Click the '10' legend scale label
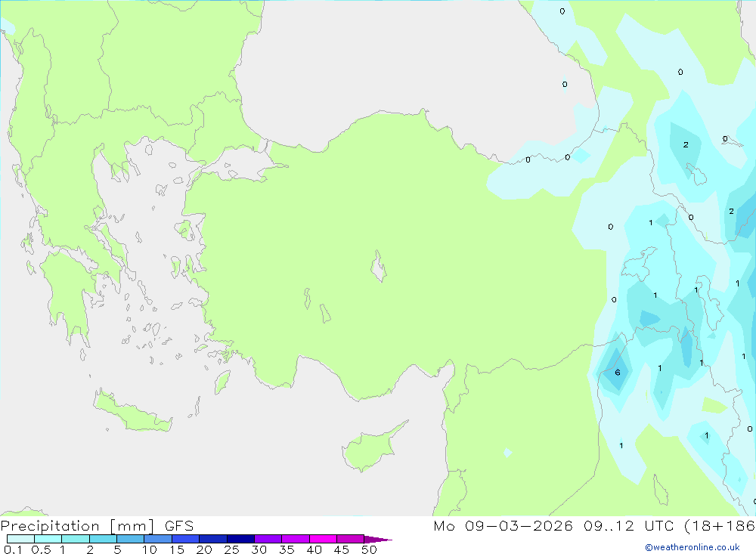The width and height of the screenshot is (756, 554). tap(150, 549)
